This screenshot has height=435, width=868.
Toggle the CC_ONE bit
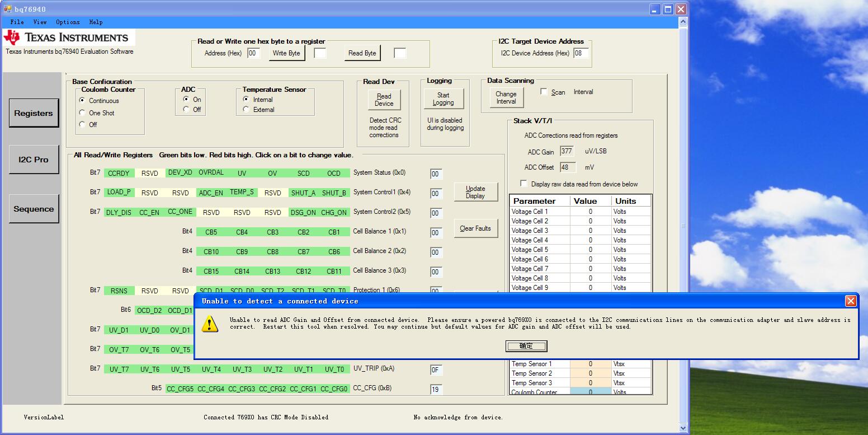tap(180, 212)
